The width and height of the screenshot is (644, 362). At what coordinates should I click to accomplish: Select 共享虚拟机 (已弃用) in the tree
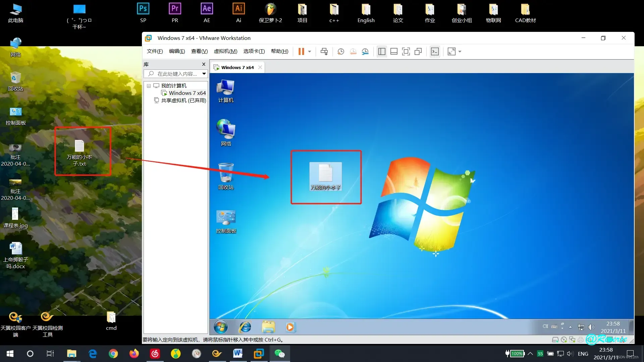tap(183, 101)
